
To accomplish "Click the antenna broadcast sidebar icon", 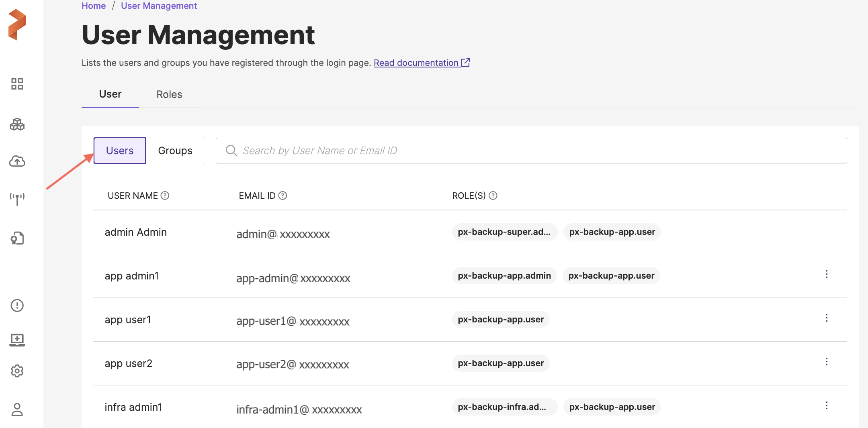I will click(x=17, y=198).
